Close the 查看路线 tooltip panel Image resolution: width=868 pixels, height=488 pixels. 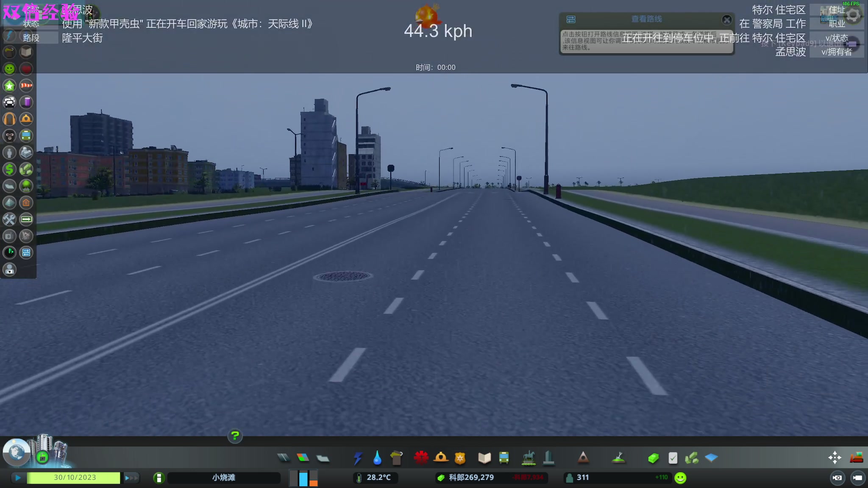click(x=726, y=19)
